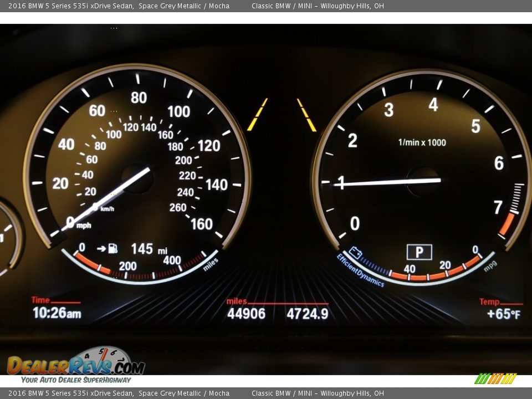Click the 1/min x 1000 label

(x=422, y=142)
